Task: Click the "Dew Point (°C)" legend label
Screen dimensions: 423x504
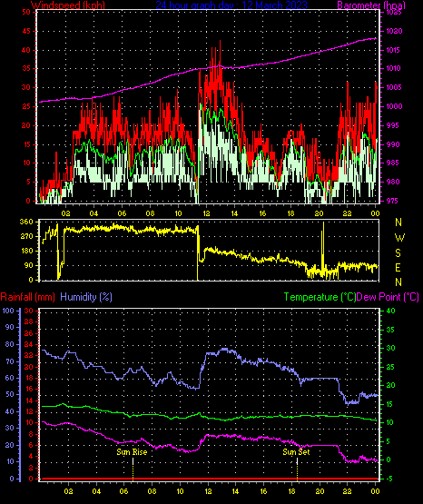Action: coord(388,297)
